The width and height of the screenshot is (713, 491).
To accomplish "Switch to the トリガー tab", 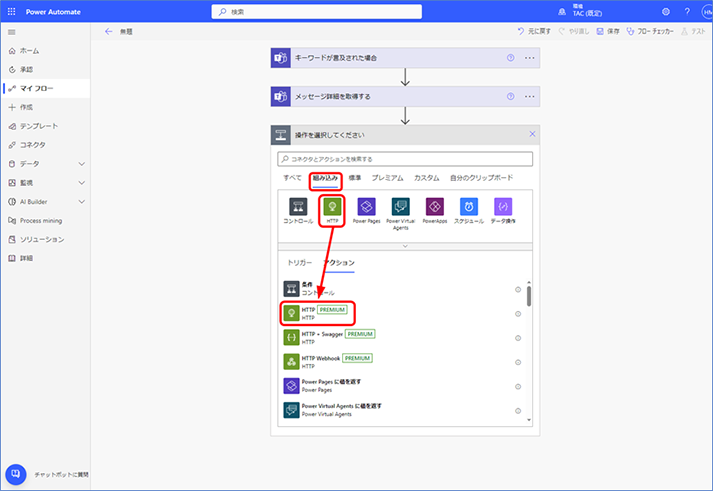I will point(300,263).
